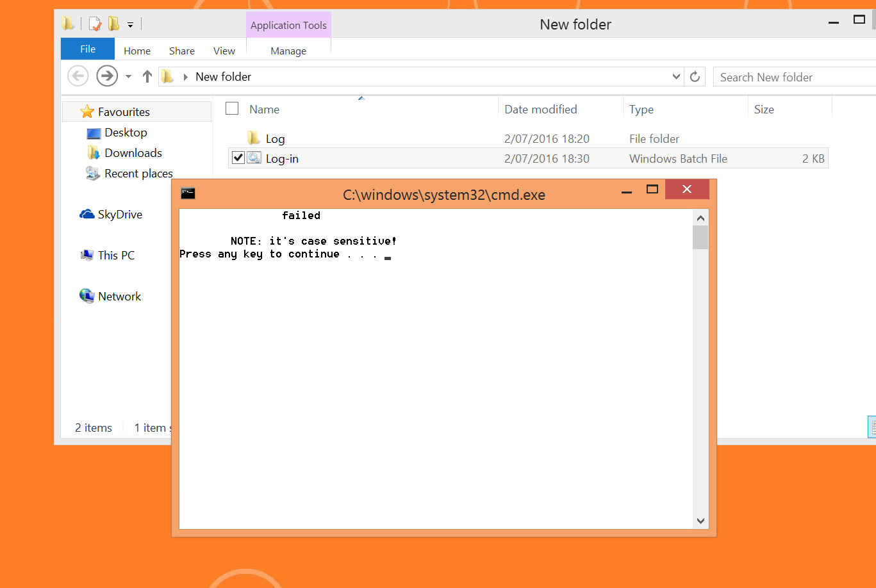Open the address bar history dropdown

(676, 76)
